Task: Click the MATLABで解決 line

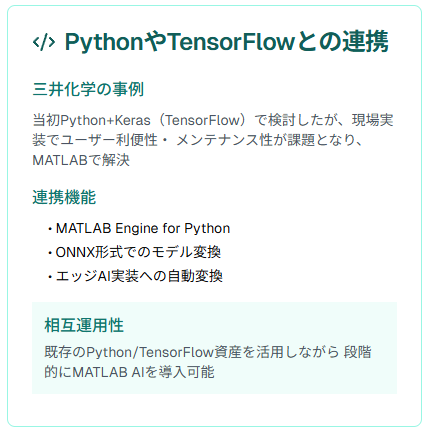Action: tap(81, 160)
